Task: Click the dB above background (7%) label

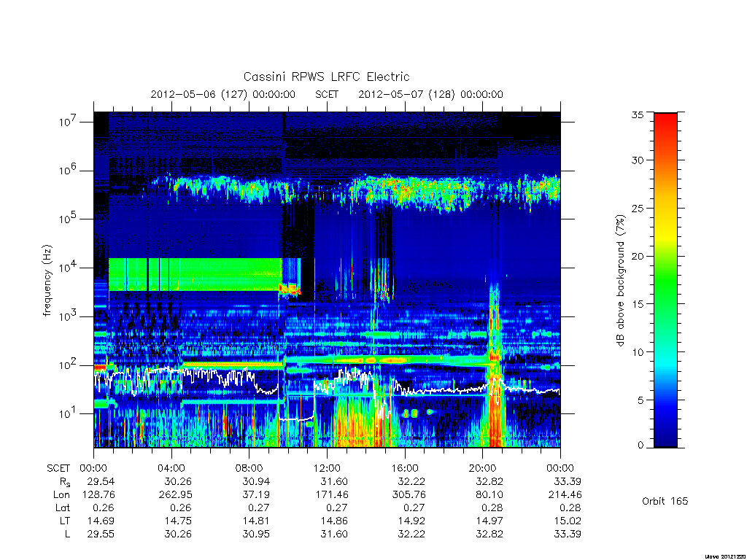Action: pyautogui.click(x=620, y=281)
